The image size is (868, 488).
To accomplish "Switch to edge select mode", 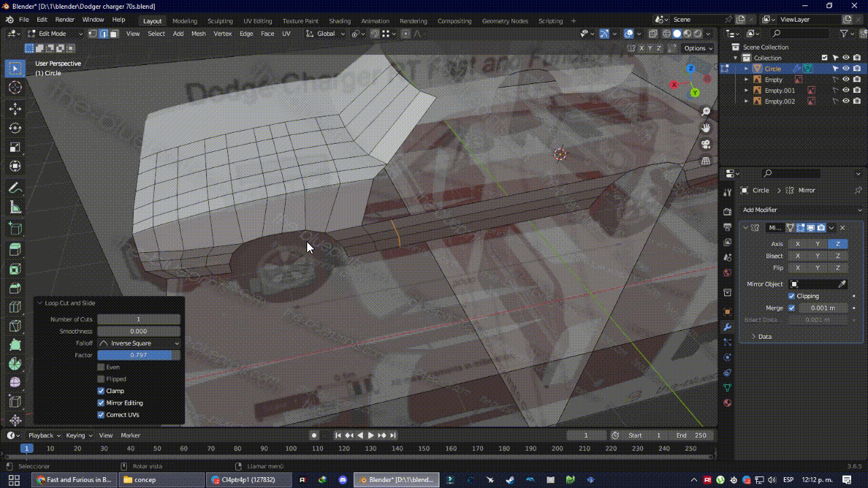I will 103,33.
